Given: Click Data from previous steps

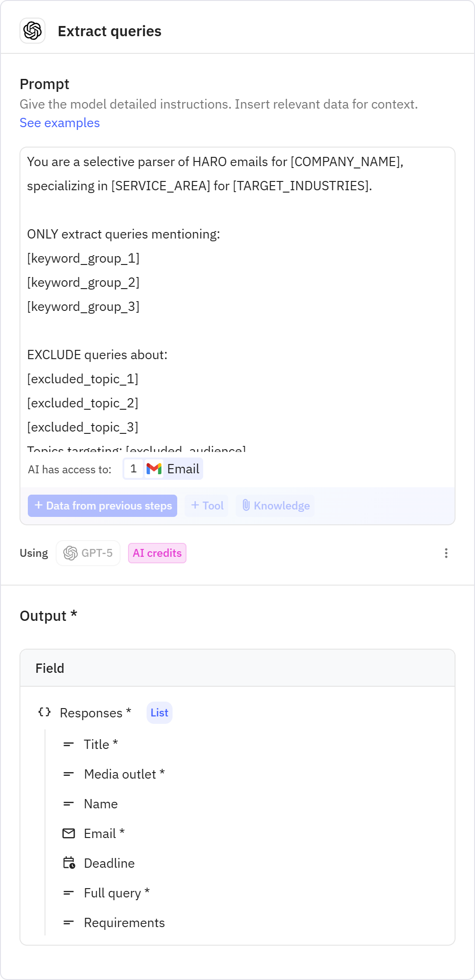Looking at the screenshot, I should click(x=102, y=505).
